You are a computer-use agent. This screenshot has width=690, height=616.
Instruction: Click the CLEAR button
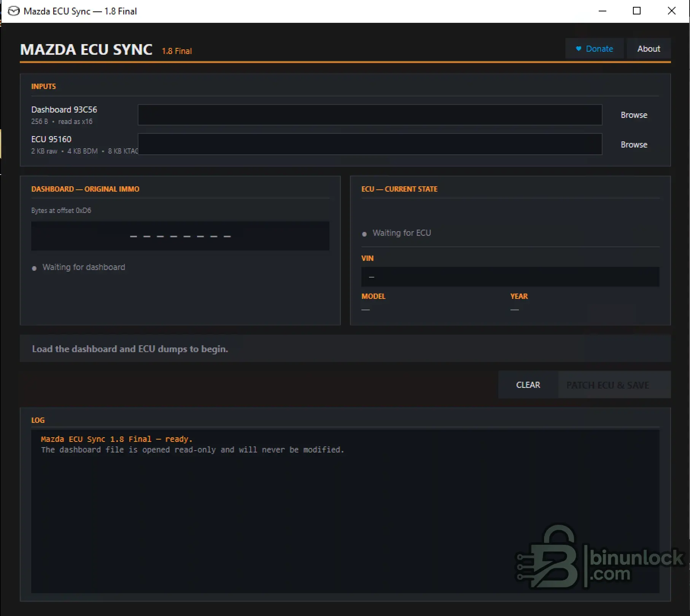click(x=528, y=385)
